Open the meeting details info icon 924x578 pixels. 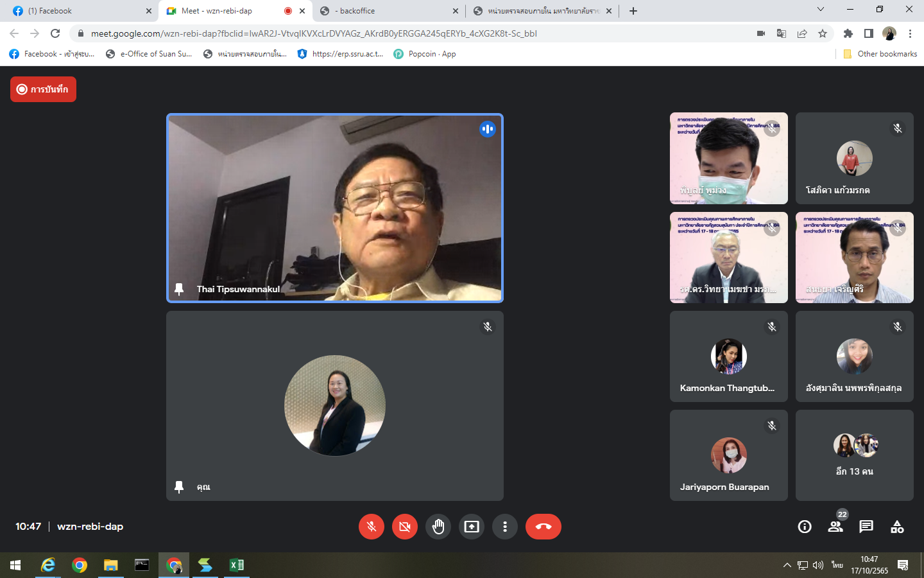click(x=805, y=527)
